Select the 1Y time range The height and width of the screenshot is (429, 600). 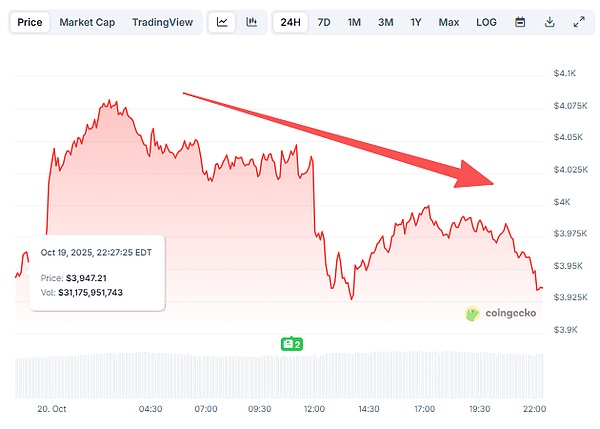[x=415, y=21]
